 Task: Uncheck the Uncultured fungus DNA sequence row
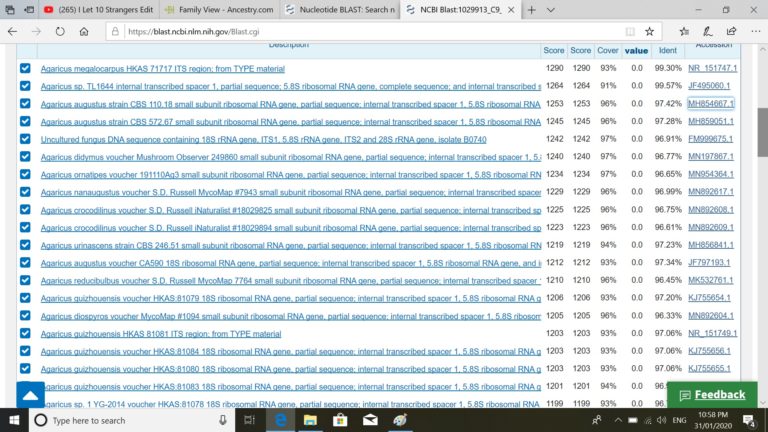(25, 139)
